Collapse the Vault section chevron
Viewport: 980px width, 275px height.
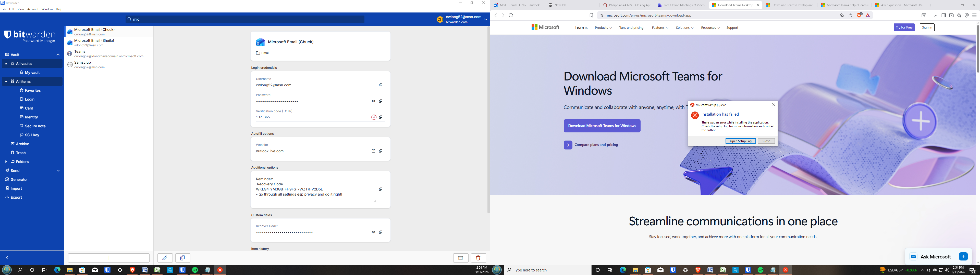[58, 55]
